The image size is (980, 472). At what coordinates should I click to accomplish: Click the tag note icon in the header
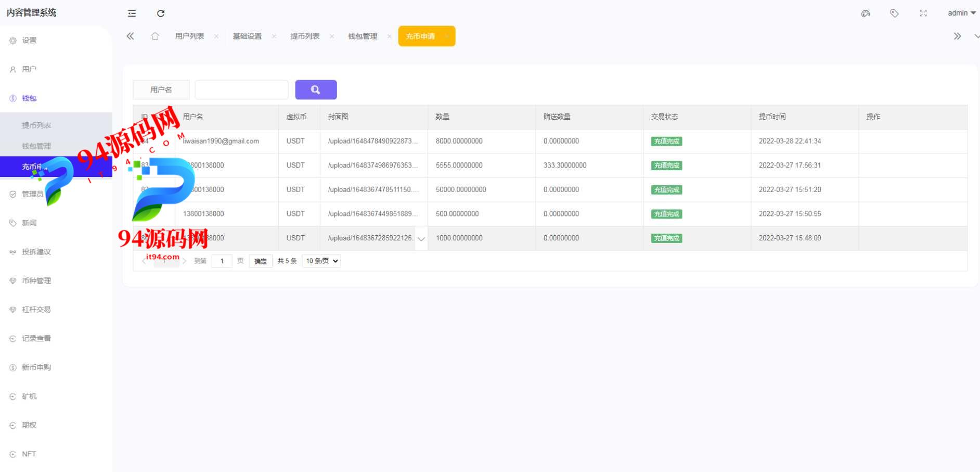894,14
